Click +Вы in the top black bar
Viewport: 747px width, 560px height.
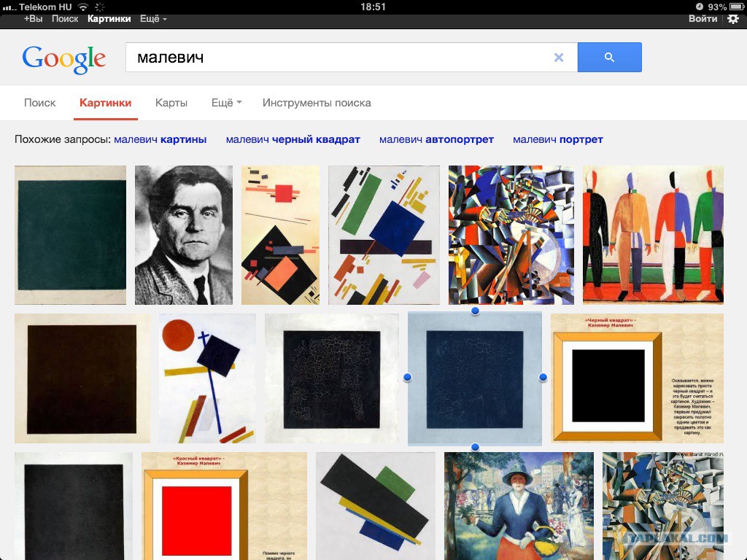point(33,19)
